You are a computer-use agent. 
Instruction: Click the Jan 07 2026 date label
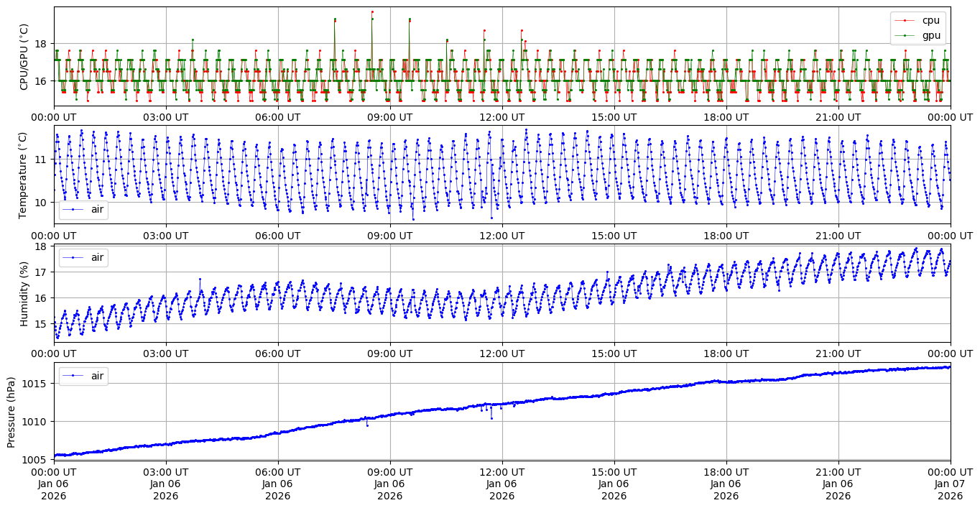(x=950, y=490)
